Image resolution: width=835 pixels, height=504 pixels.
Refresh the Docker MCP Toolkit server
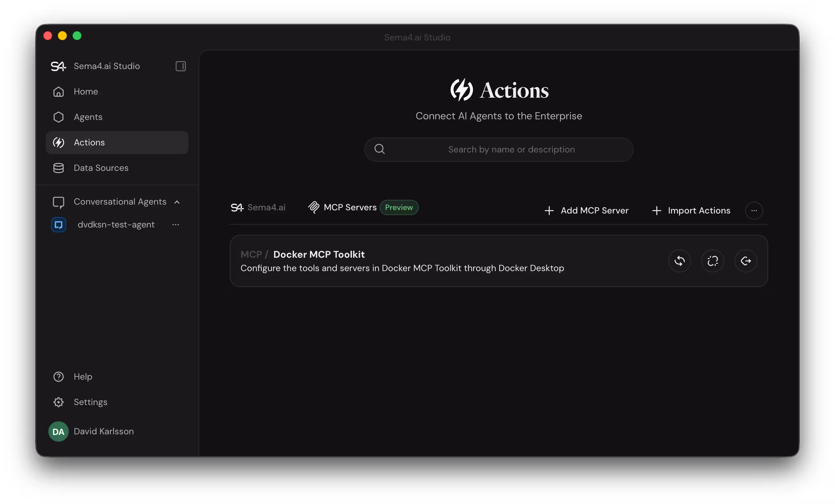pyautogui.click(x=679, y=261)
